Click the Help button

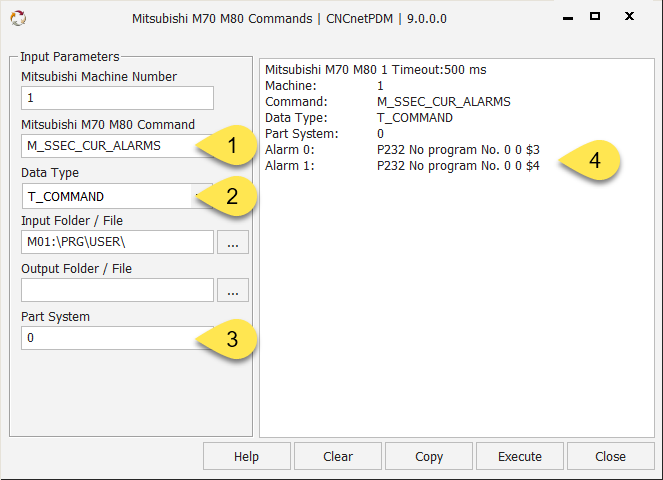[247, 456]
